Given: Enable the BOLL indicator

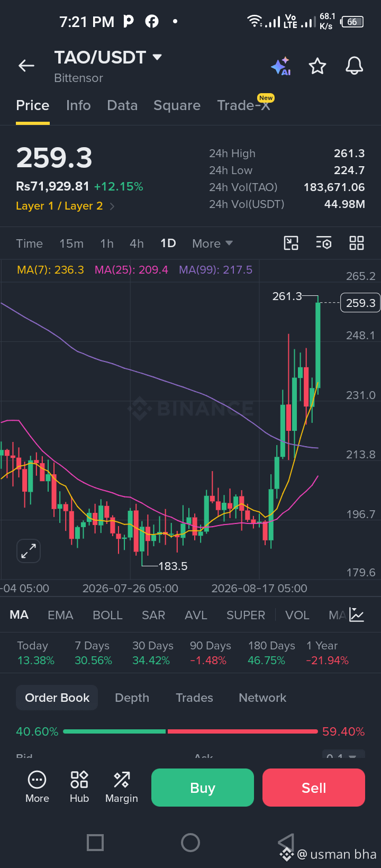Looking at the screenshot, I should pos(107,615).
